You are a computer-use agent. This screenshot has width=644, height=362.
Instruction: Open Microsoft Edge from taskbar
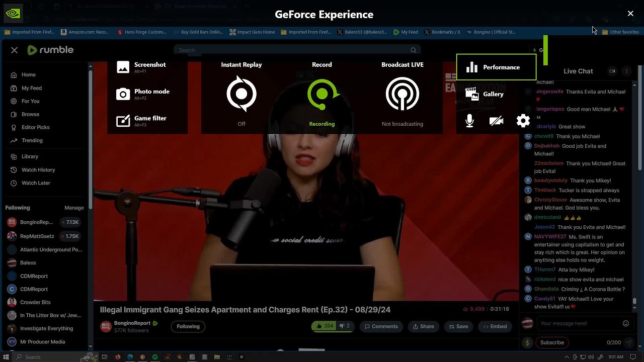[130, 357]
